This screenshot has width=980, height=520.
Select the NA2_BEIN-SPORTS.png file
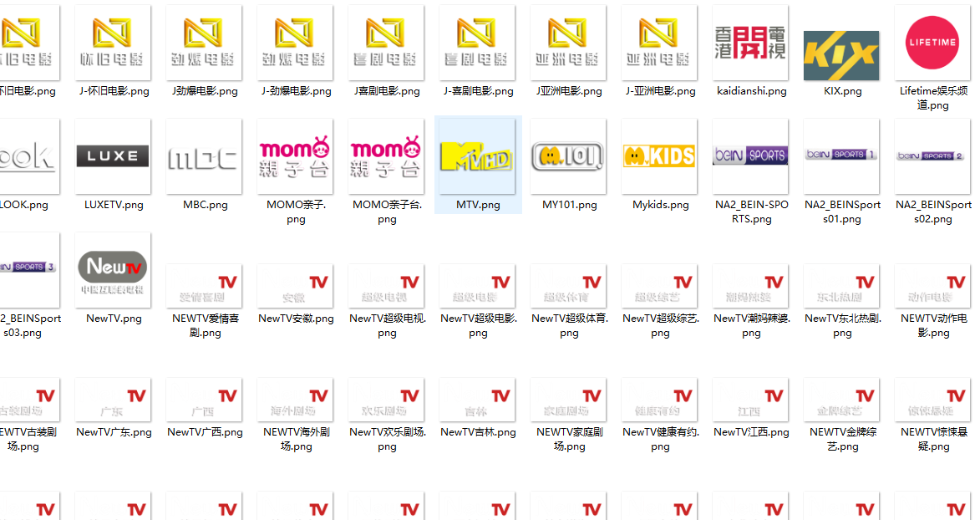tap(750, 156)
